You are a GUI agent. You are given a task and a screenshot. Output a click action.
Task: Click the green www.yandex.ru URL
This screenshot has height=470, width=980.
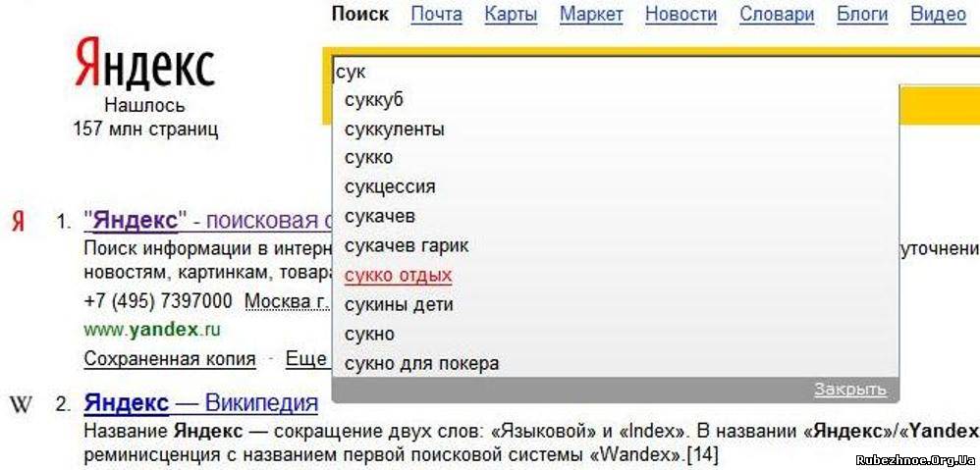(152, 329)
